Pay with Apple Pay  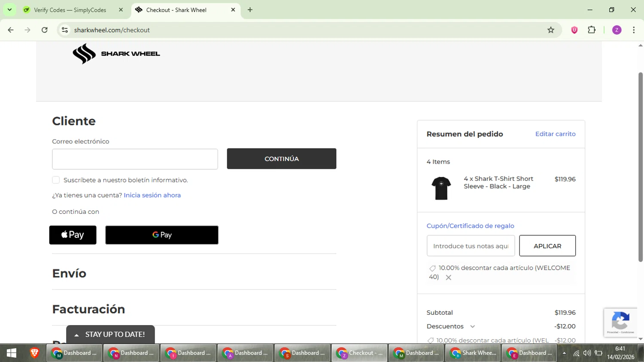73,235
